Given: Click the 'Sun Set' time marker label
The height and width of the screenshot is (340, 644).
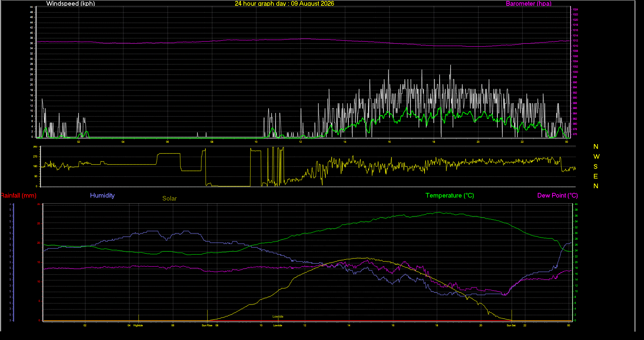Looking at the screenshot, I should coord(511,325).
